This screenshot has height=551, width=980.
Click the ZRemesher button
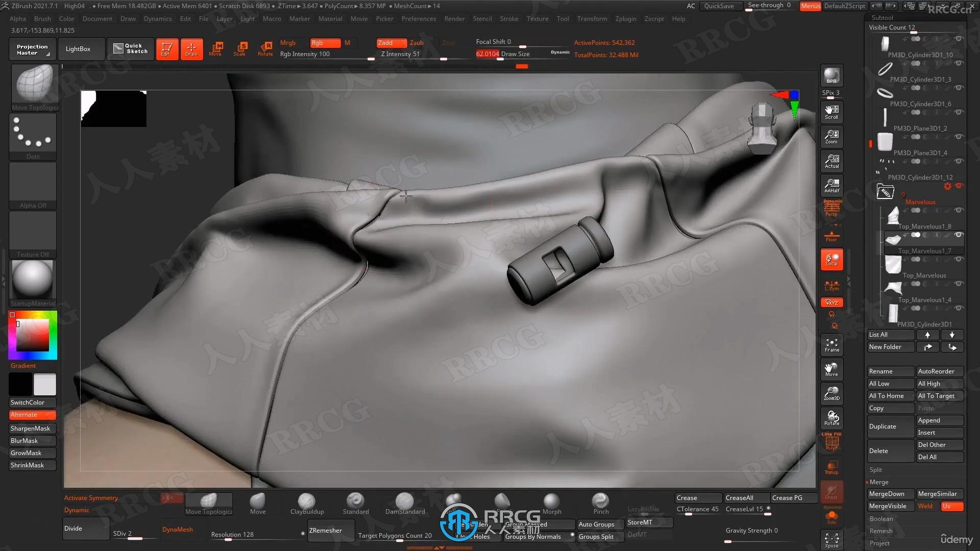point(326,530)
